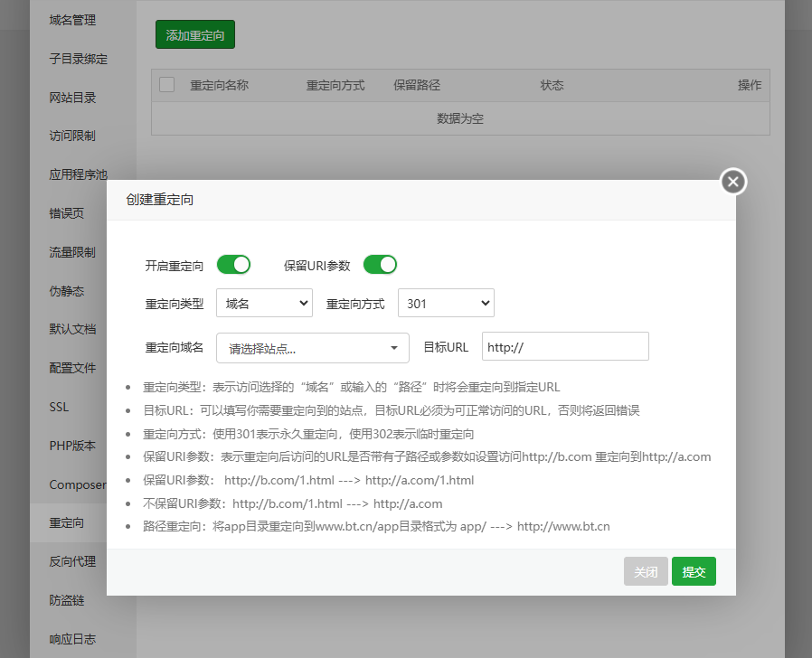Image resolution: width=812 pixels, height=658 pixels.
Task: Open the Composer menu item
Action: click(x=78, y=484)
